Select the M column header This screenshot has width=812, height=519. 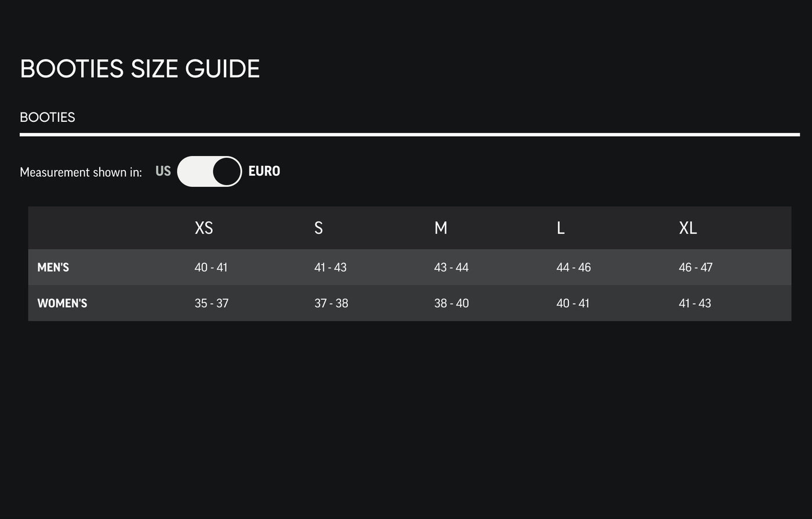pos(441,228)
